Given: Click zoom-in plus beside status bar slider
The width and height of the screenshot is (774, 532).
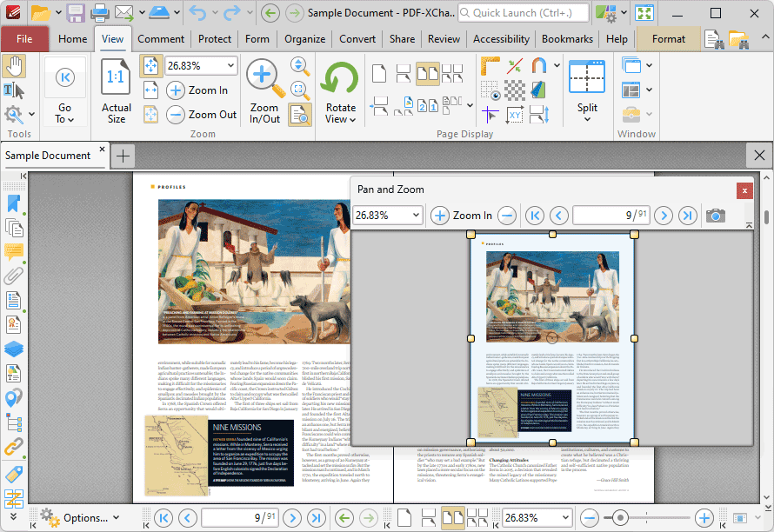Looking at the screenshot, I should pos(704,518).
